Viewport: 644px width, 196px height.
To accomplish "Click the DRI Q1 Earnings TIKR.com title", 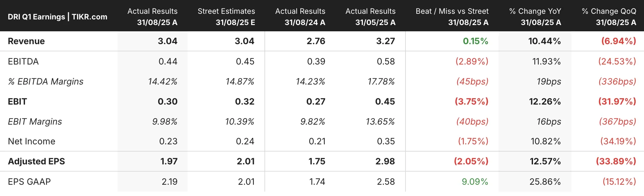I will coord(58,17).
